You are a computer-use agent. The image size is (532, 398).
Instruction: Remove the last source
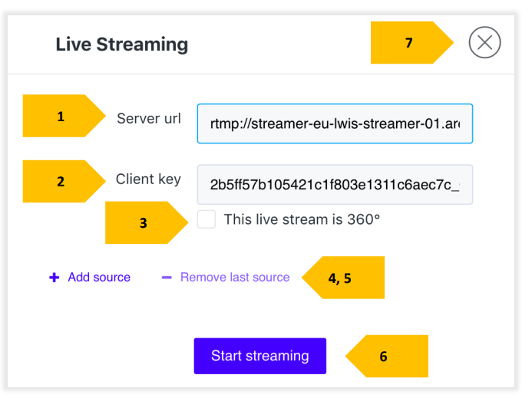point(234,278)
